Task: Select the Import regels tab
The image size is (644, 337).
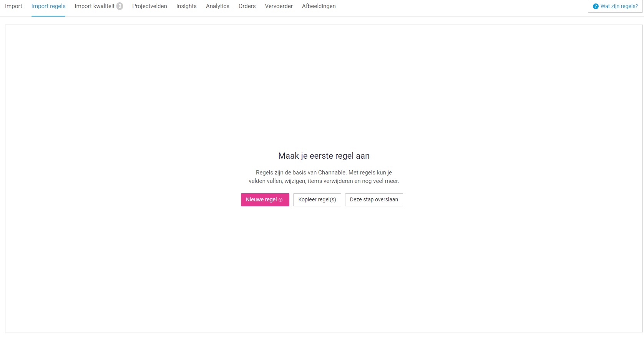Action: coord(48,6)
